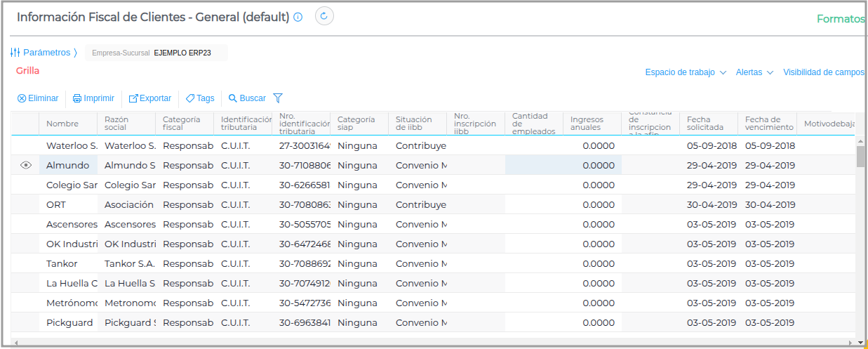Click the Buscar magnifier icon

(x=233, y=98)
